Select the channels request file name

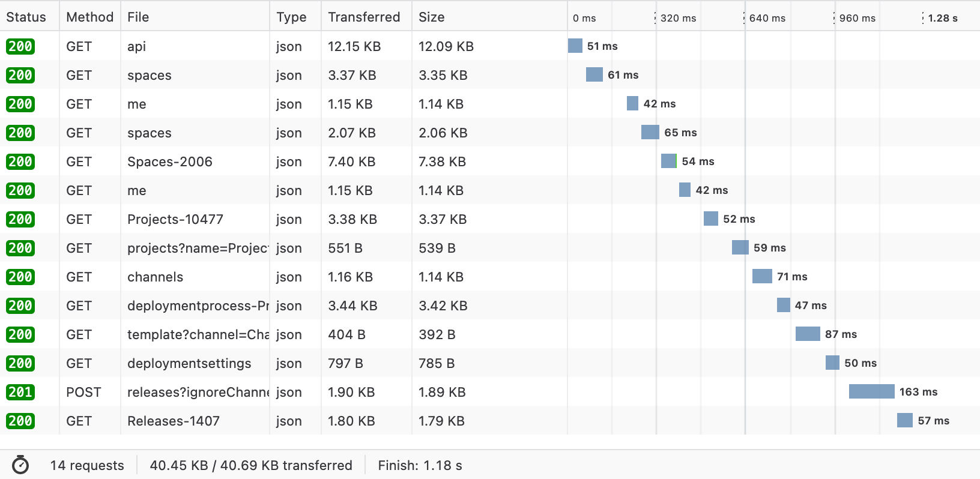click(x=155, y=277)
